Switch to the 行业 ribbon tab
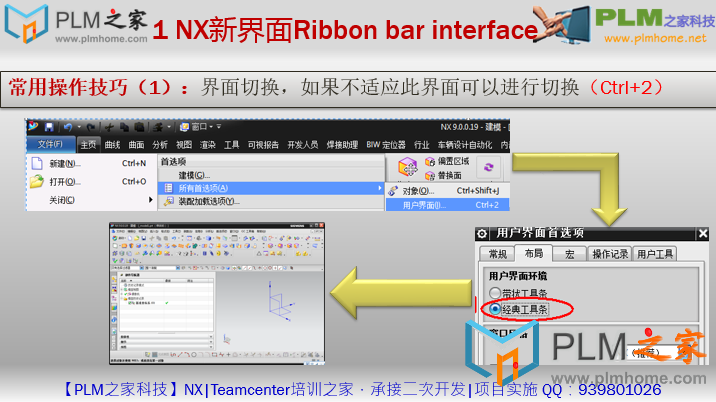This screenshot has width=716, height=402. [421, 145]
